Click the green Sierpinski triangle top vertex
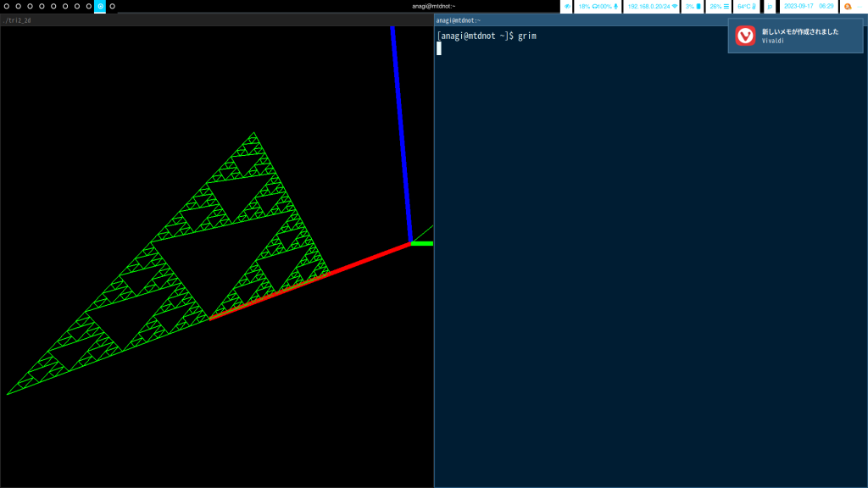Viewport: 868px width, 488px height. click(x=253, y=133)
